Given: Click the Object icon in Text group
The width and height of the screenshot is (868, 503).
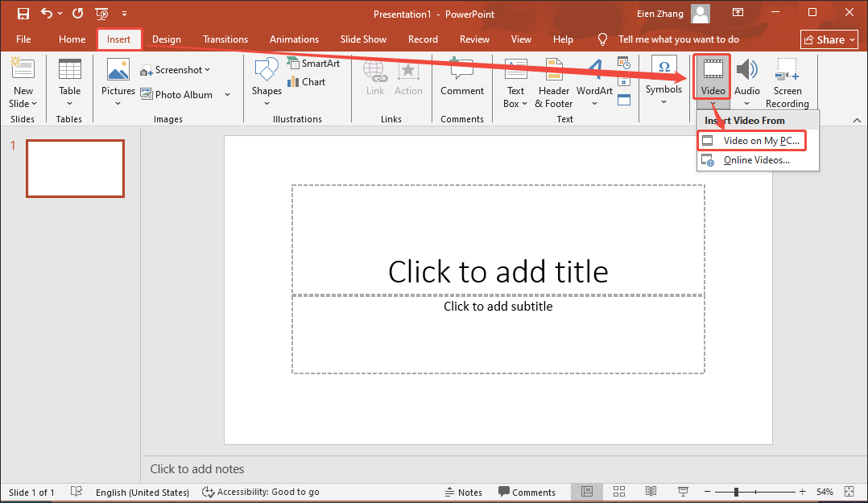Looking at the screenshot, I should pos(624,100).
